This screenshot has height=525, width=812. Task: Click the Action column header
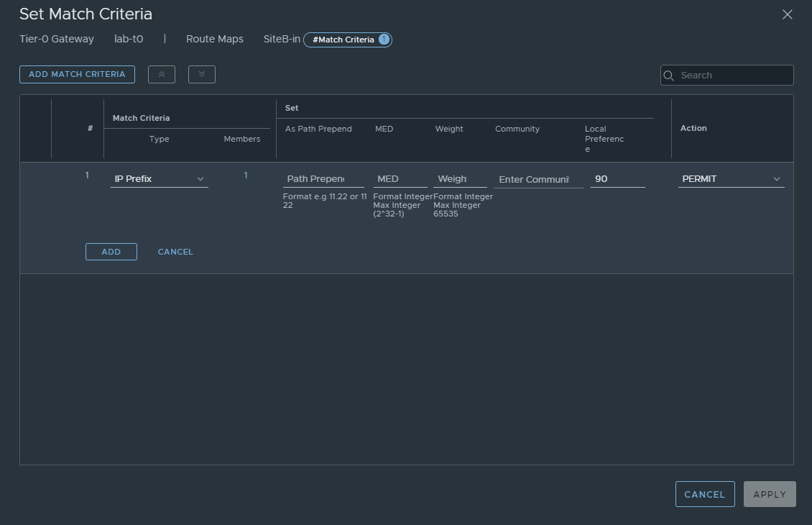click(x=693, y=128)
